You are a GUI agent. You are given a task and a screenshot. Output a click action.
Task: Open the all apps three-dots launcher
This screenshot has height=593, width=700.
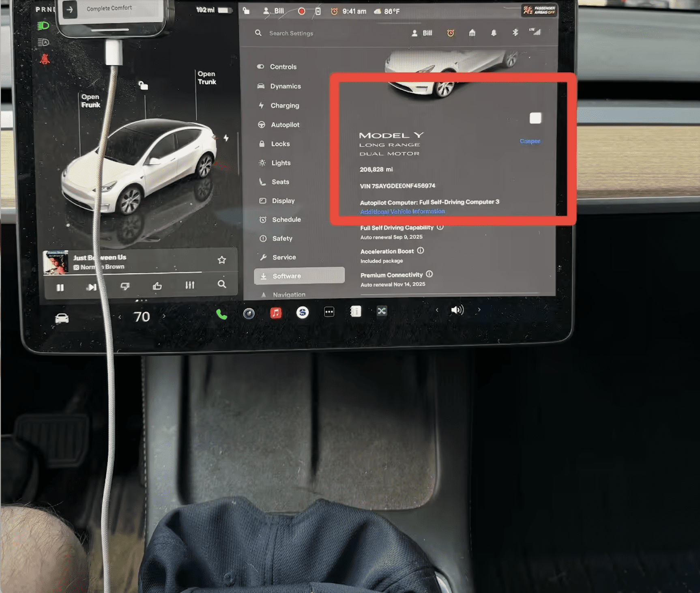pyautogui.click(x=329, y=312)
